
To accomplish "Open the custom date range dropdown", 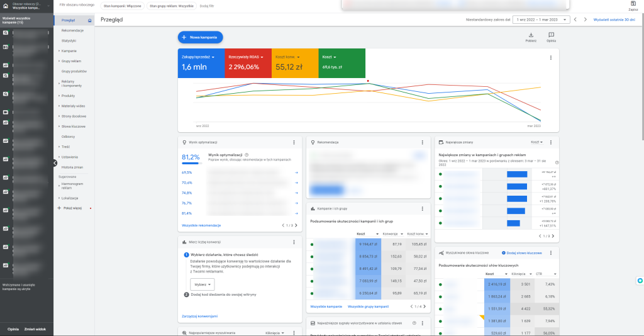I will click(x=541, y=20).
